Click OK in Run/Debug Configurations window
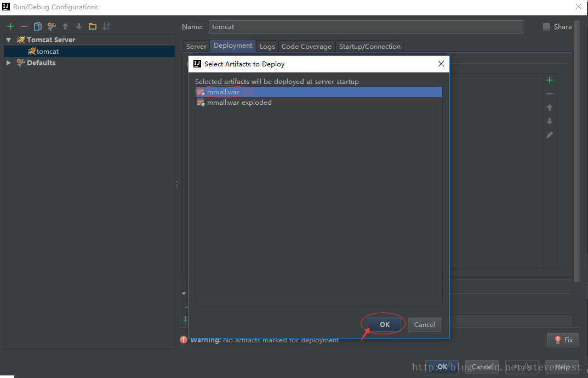Viewport: 588px width, 378px height. pos(442,366)
